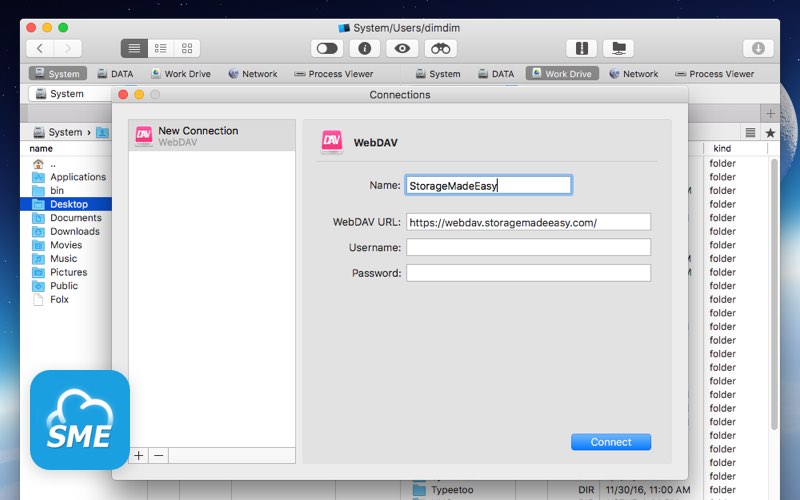Viewport: 800px width, 500px height.
Task: Select the Applications folder
Action: [x=66, y=177]
